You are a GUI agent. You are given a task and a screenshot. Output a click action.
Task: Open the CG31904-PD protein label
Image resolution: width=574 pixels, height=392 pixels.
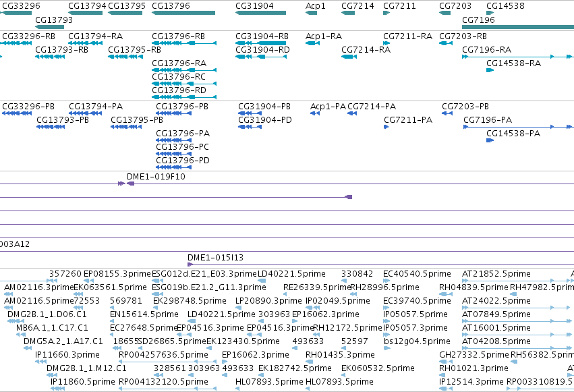coord(265,120)
